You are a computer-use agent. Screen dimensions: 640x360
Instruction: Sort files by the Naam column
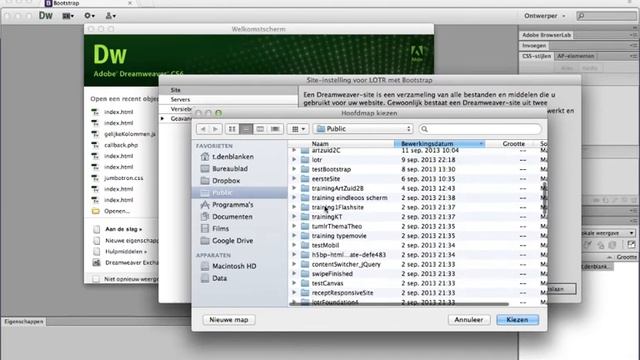pyautogui.click(x=320, y=144)
